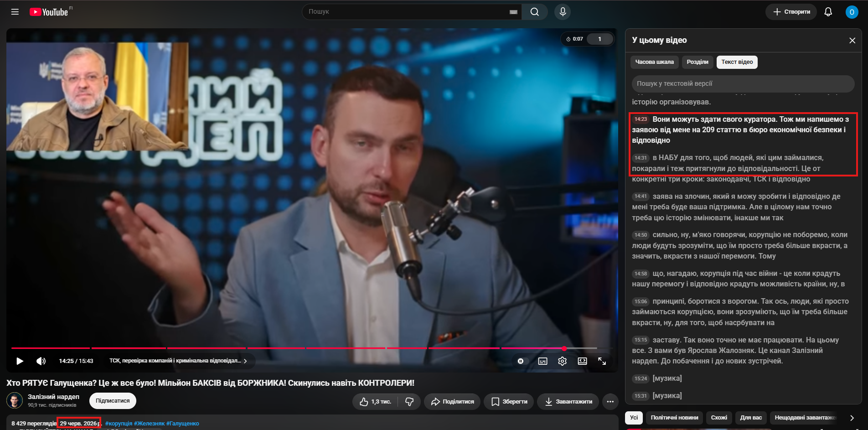The width and height of the screenshot is (868, 430).
Task: Select the Схожі filter chip
Action: point(719,418)
